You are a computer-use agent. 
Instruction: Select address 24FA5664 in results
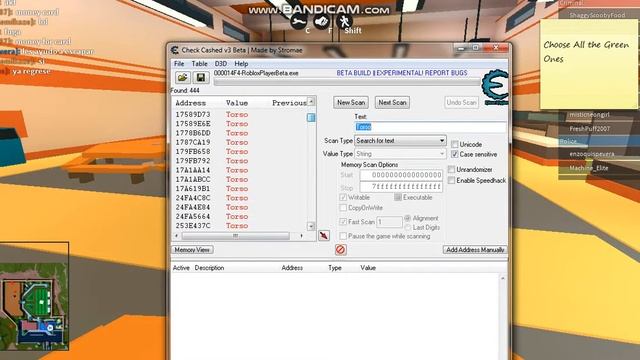click(193, 216)
